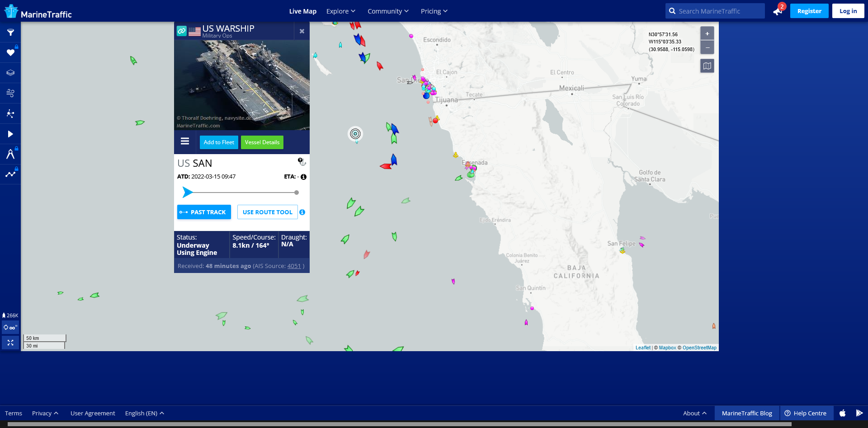868x428 pixels.
Task: Click the Search MarineTraffic field
Action: [715, 11]
